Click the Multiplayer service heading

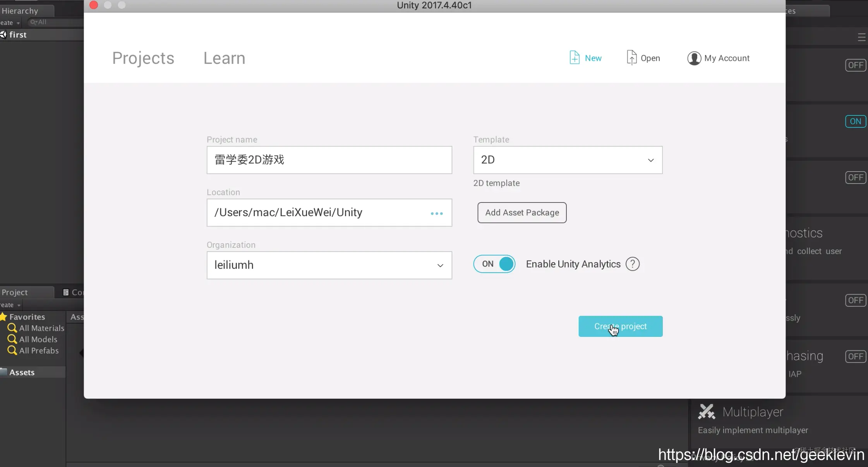[753, 412]
